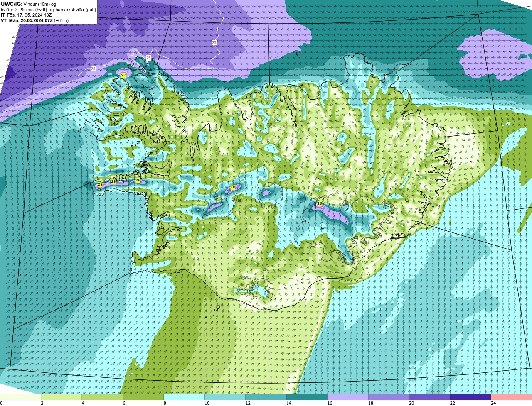Click the legend tick label 14
This screenshot has width=532, height=406.
point(288,403)
